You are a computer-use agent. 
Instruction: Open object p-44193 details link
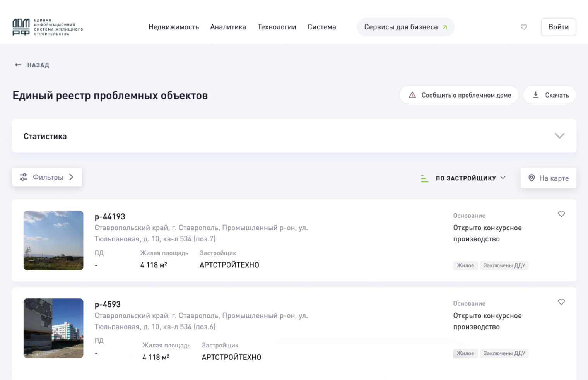click(110, 217)
